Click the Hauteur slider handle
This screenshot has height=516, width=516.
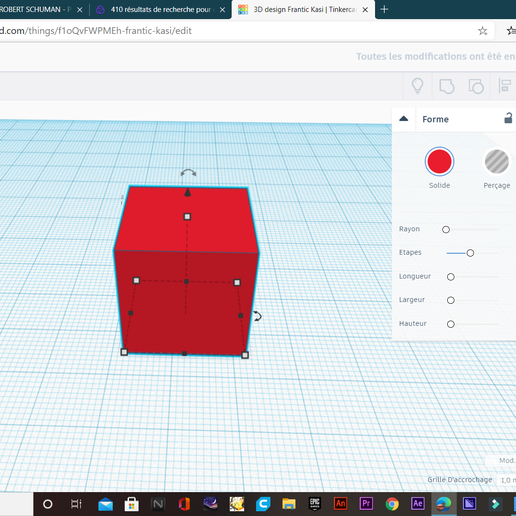tap(451, 324)
